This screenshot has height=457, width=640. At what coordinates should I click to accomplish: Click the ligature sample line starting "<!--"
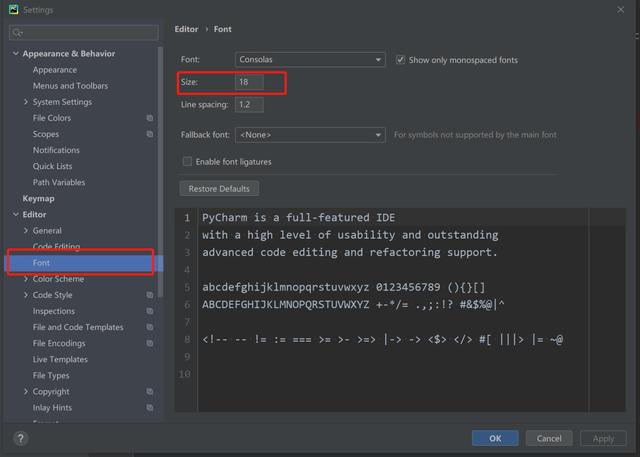click(x=382, y=339)
